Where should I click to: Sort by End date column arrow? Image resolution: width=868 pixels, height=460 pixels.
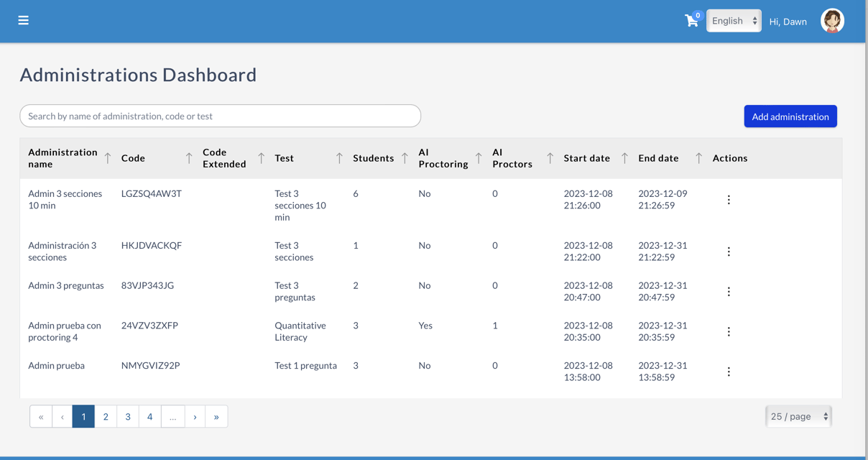coord(698,158)
